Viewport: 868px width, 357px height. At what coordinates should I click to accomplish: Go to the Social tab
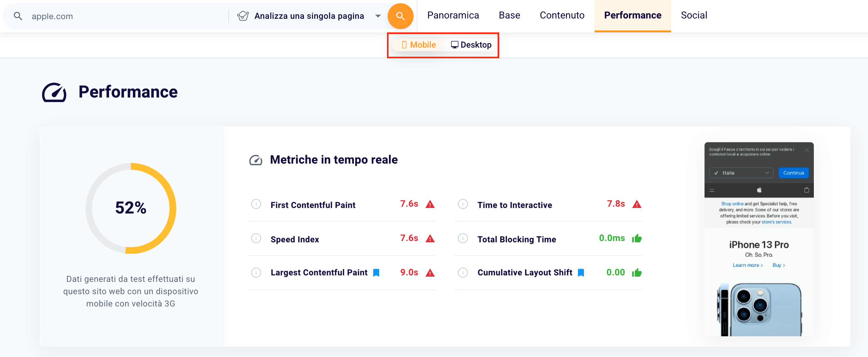[x=694, y=15]
